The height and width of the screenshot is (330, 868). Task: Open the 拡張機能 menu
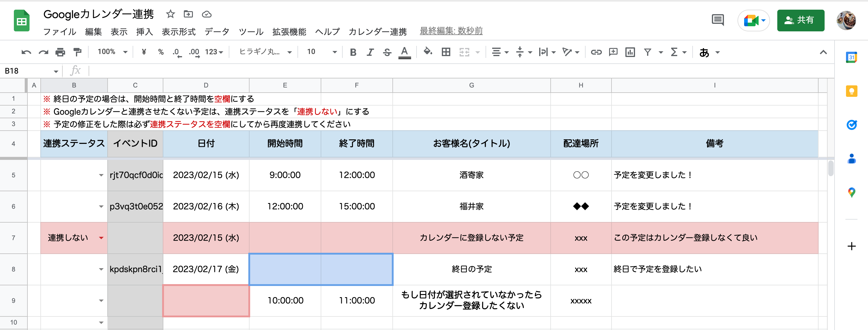coord(289,31)
